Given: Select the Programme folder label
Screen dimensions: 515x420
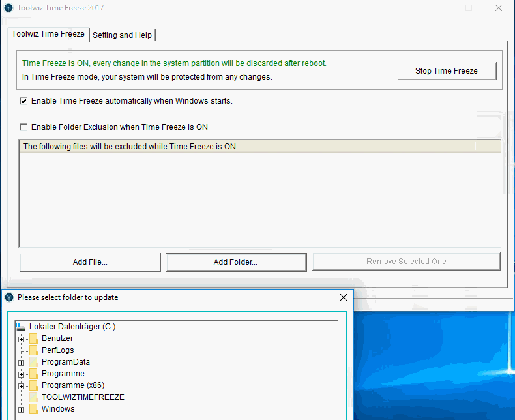Looking at the screenshot, I should 63,374.
